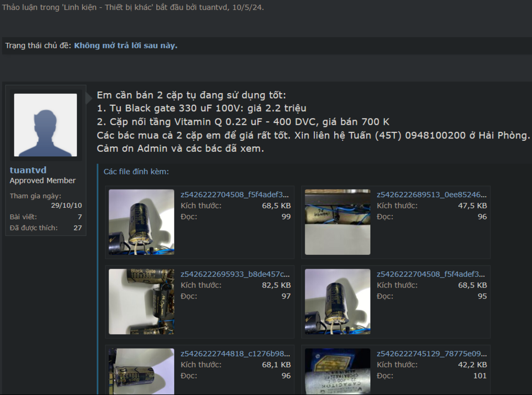Click 'Approved Member' title text
Viewport: 532px width, 395px height.
point(43,181)
